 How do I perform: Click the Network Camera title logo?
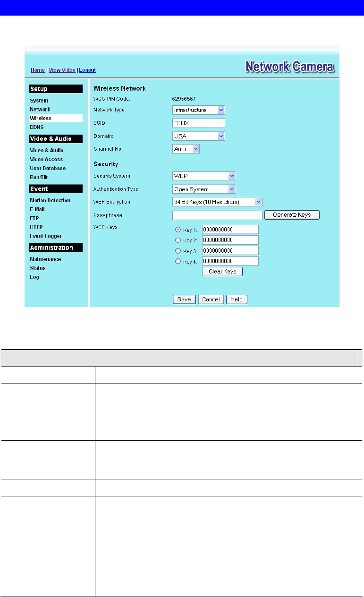click(290, 67)
